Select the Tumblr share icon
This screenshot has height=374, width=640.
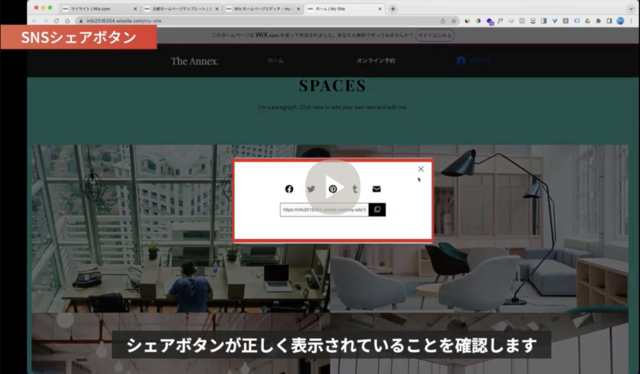[x=355, y=189]
